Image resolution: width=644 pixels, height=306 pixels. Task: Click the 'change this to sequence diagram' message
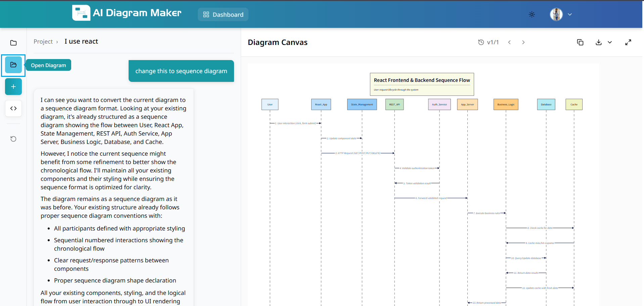tap(181, 71)
